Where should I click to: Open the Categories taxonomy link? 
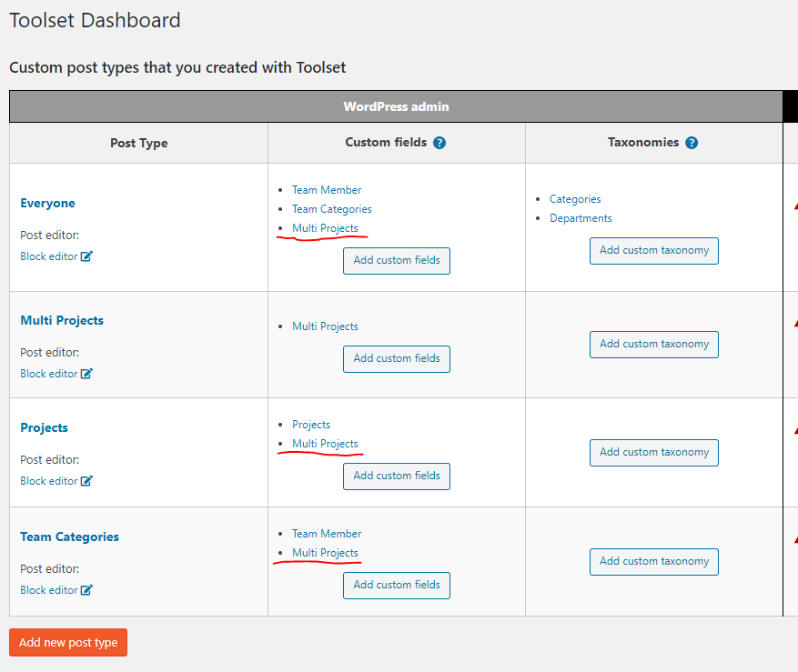point(575,199)
